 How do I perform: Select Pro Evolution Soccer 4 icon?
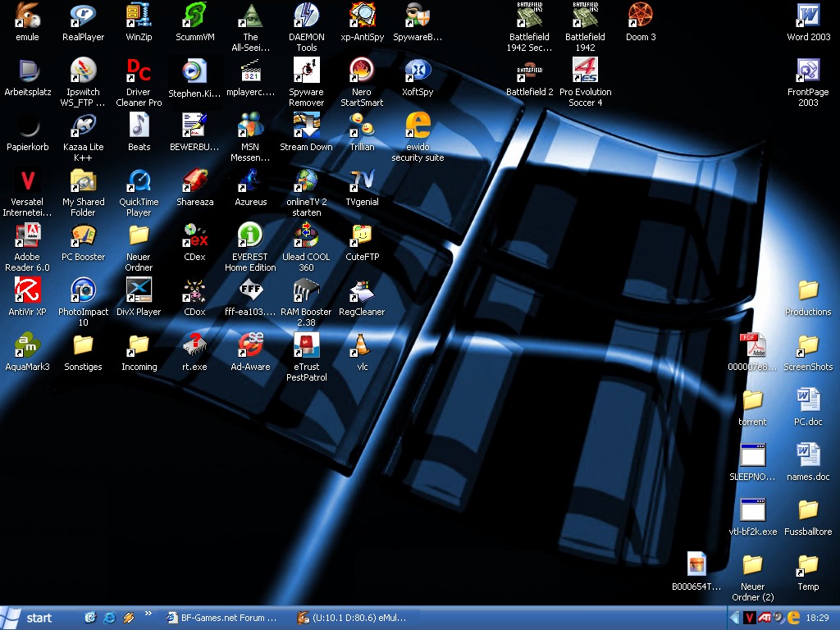pyautogui.click(x=586, y=82)
